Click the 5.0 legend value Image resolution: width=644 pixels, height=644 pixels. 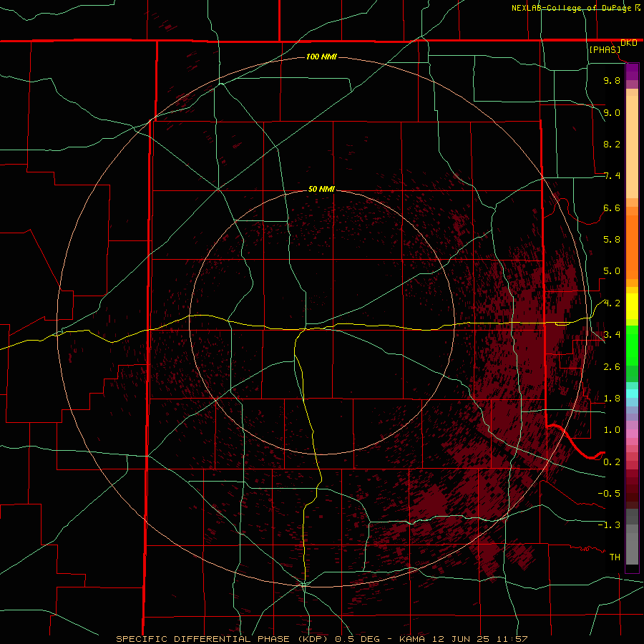coord(612,271)
